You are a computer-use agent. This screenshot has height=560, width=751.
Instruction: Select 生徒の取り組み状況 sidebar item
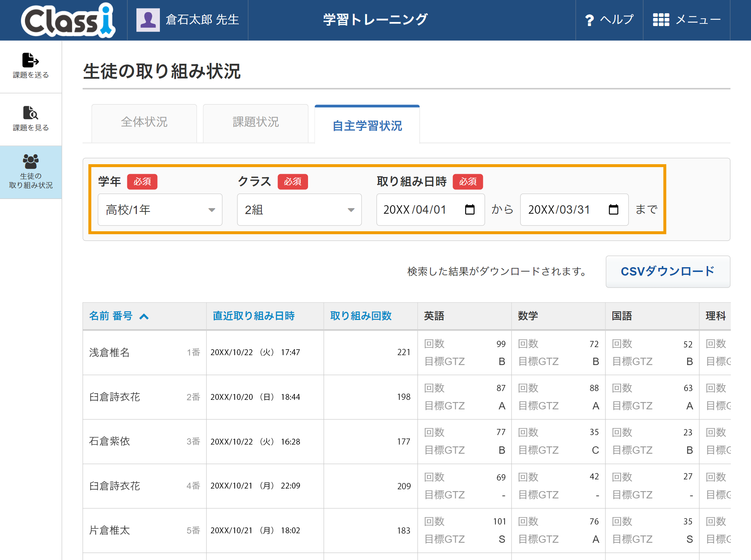pos(31,172)
